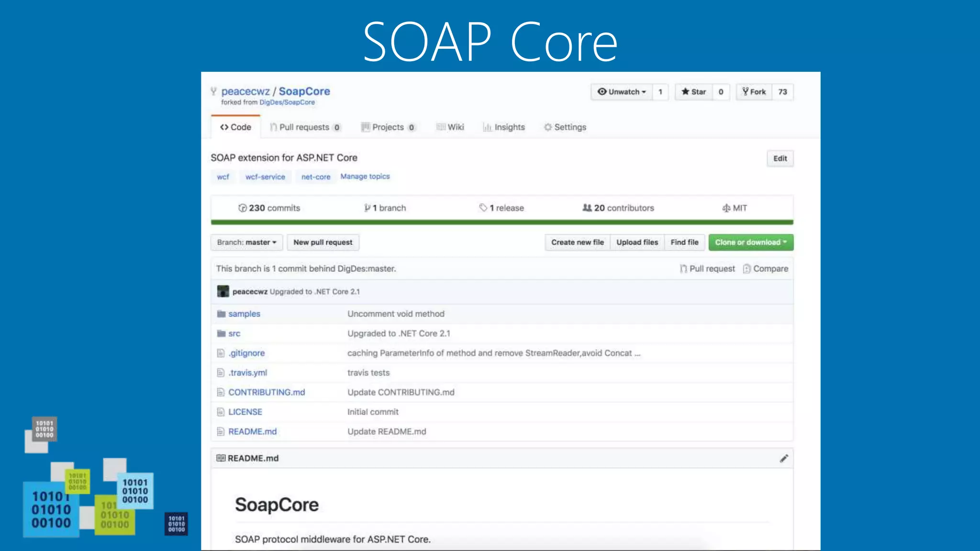This screenshot has height=551, width=980.
Task: Click latest commit 'Upgraded to .NET Core 2.1' by peacecwz
Action: click(x=315, y=292)
